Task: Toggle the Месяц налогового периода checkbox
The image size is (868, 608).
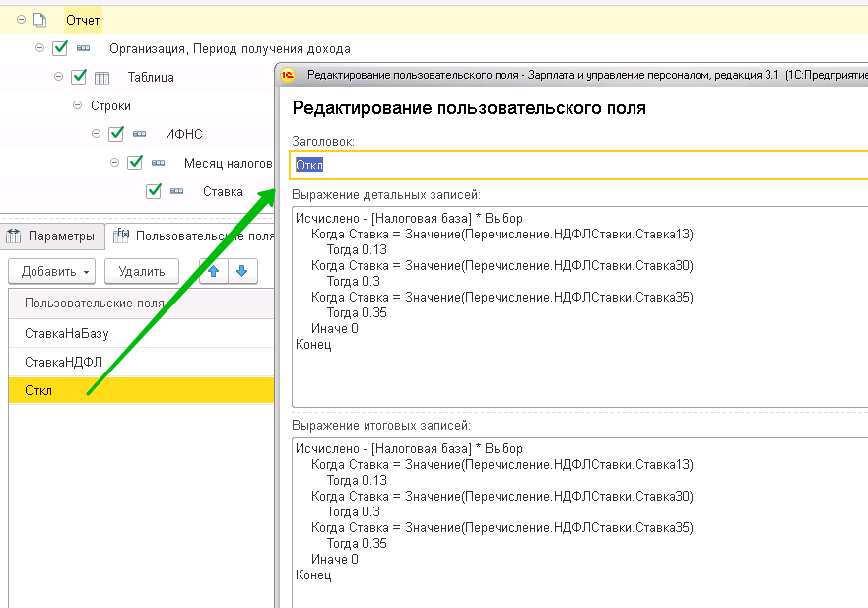Action: (135, 163)
